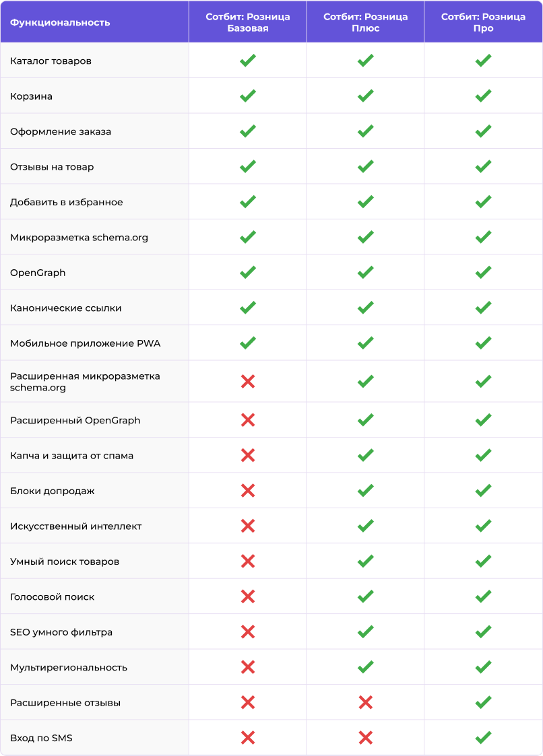Click the red cross for Капча и защита от спама
543x756 pixels.
[x=248, y=455]
